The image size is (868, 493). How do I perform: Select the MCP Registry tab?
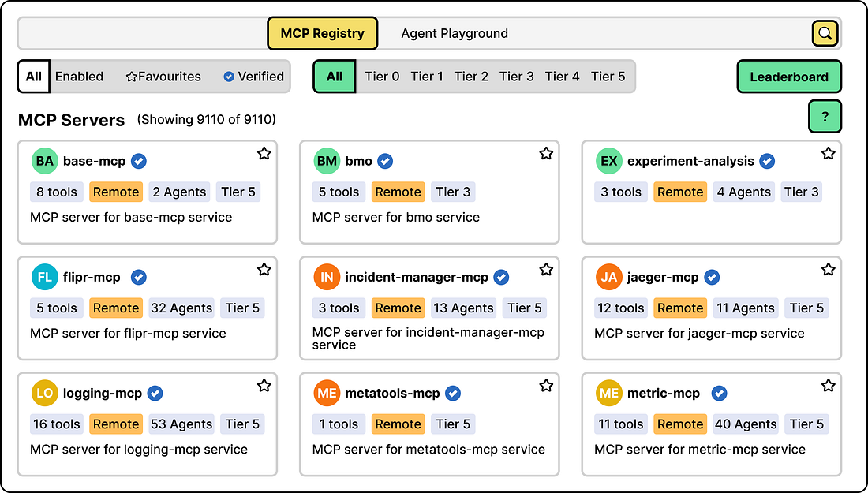point(323,33)
